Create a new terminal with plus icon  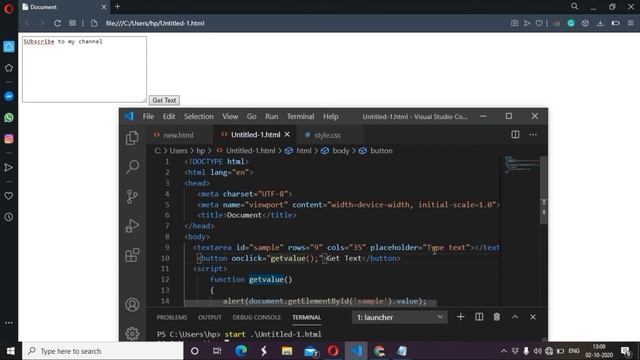pyautogui.click(x=460, y=317)
